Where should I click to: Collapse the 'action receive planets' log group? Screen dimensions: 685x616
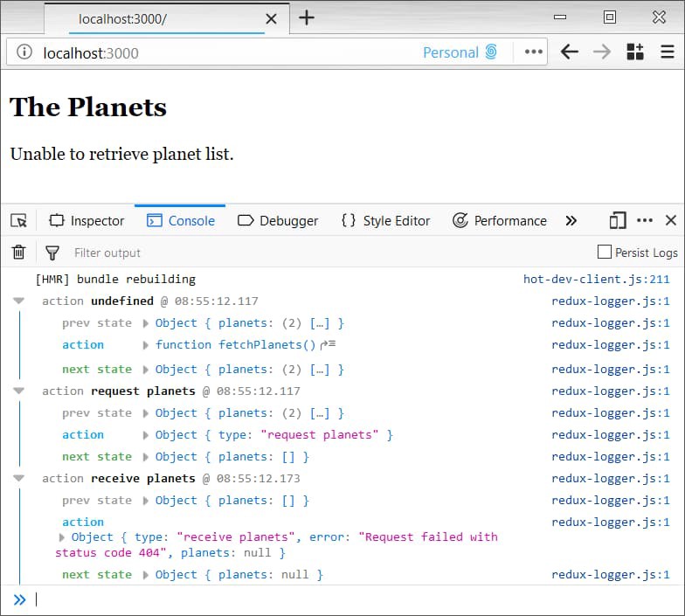point(19,478)
